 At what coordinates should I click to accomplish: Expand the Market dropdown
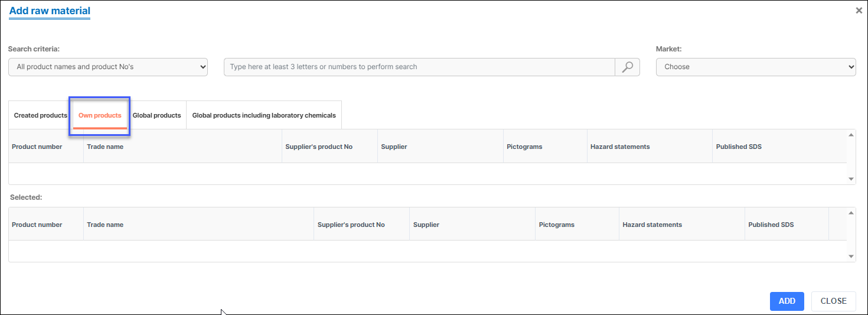(x=756, y=67)
